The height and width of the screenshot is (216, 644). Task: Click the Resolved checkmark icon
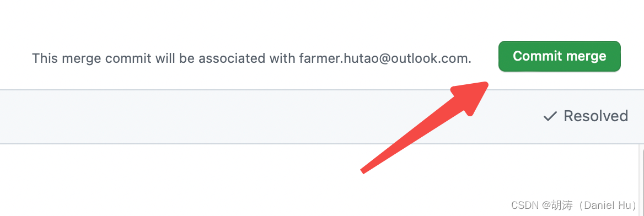[550, 117]
